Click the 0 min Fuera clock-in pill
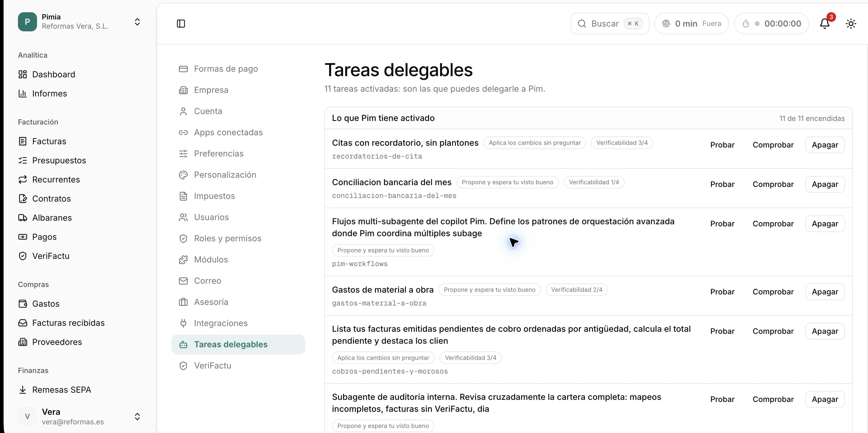Viewport: 868px width, 433px height. point(692,24)
